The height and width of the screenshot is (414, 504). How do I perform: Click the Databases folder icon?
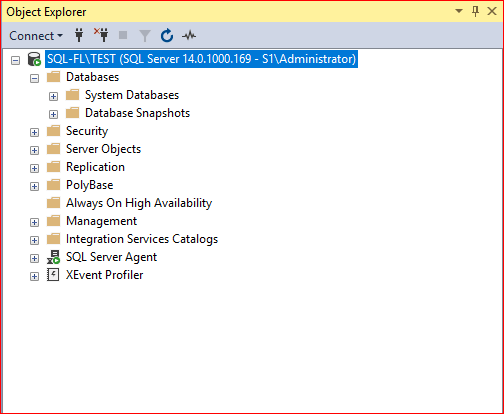point(53,77)
